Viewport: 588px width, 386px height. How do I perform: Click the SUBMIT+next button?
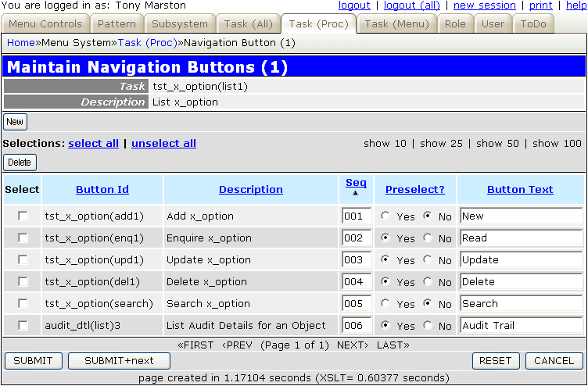(119, 361)
